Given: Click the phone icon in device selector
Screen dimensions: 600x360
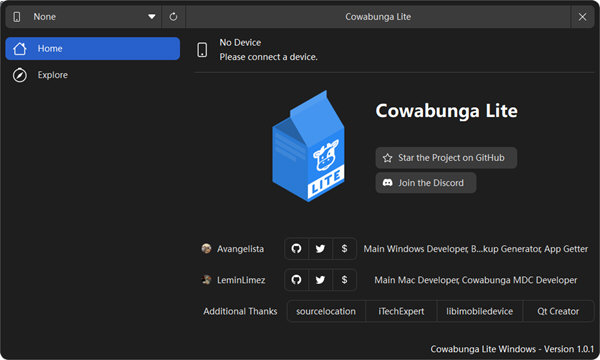Looking at the screenshot, I should [17, 17].
